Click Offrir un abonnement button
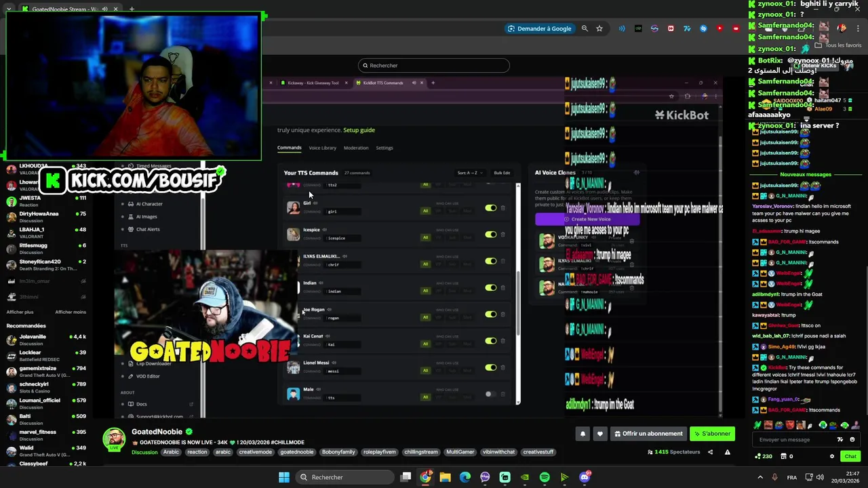The height and width of the screenshot is (488, 868). pyautogui.click(x=649, y=434)
